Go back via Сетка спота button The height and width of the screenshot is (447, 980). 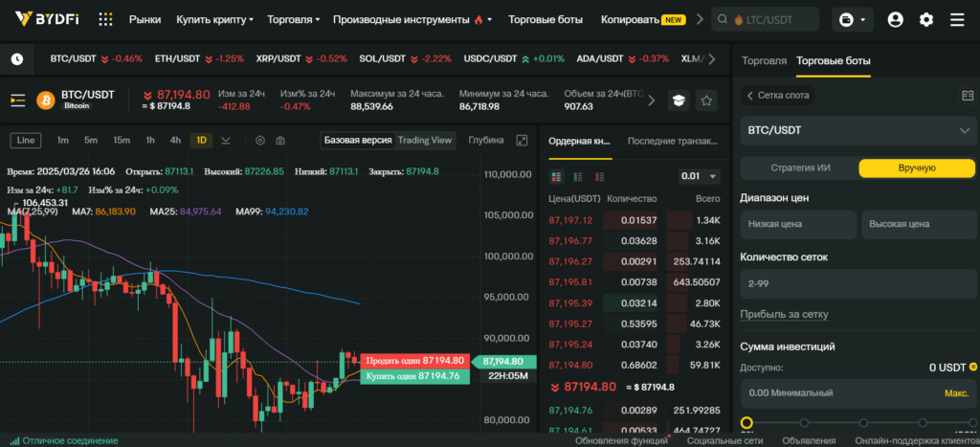point(777,96)
